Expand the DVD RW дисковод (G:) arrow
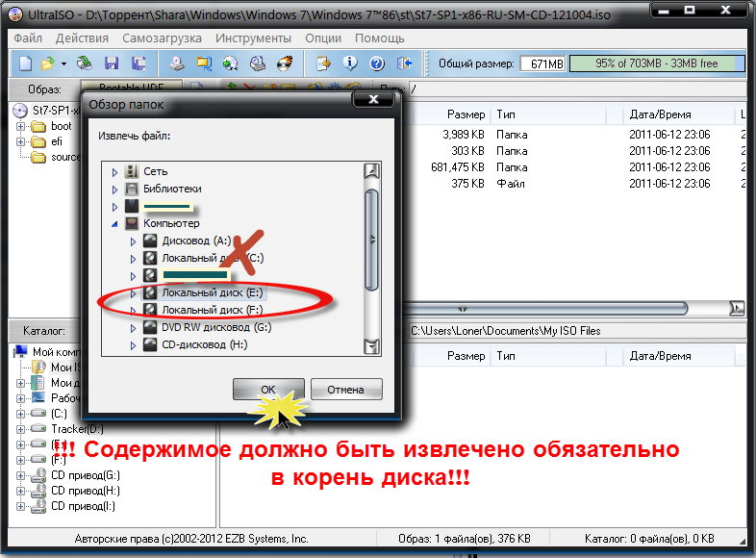 pos(133,328)
